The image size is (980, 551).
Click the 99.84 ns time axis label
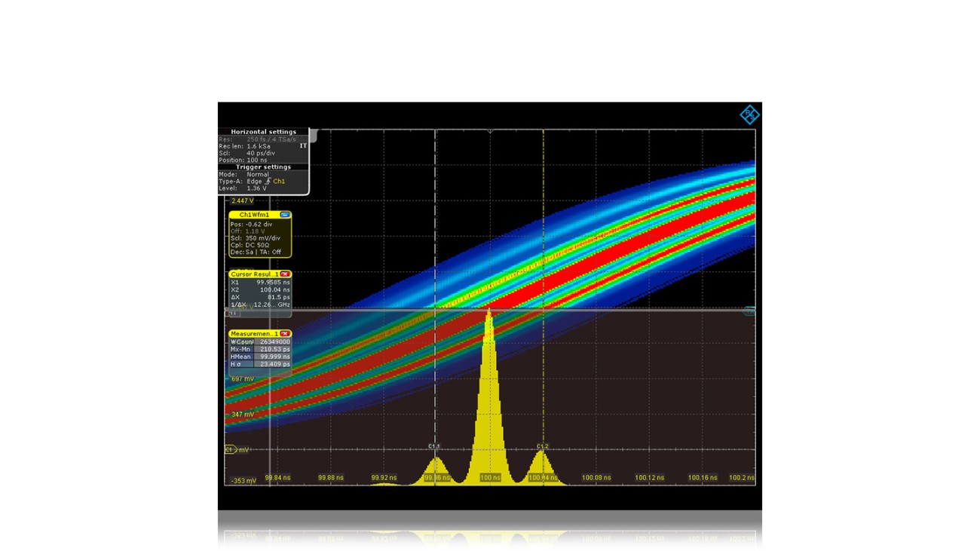point(278,478)
